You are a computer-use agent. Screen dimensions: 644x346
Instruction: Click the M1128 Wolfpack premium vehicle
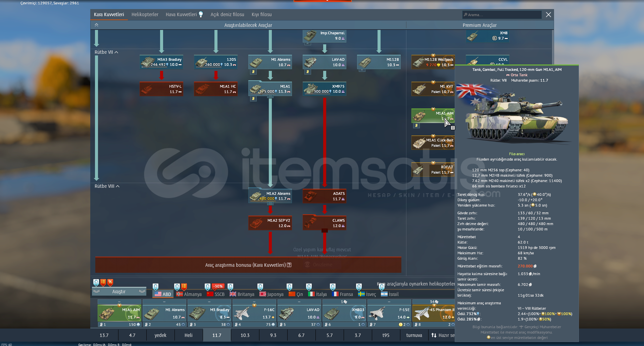pyautogui.click(x=433, y=62)
